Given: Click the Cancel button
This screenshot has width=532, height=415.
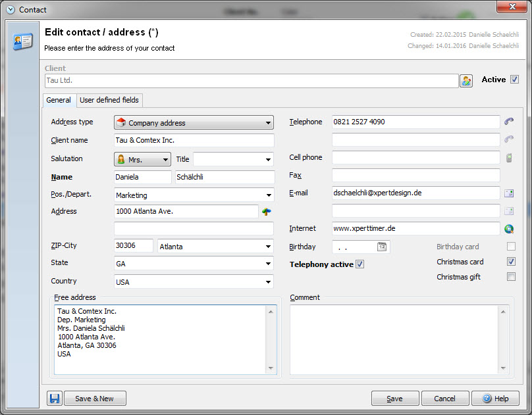Looking at the screenshot, I should point(445,399).
